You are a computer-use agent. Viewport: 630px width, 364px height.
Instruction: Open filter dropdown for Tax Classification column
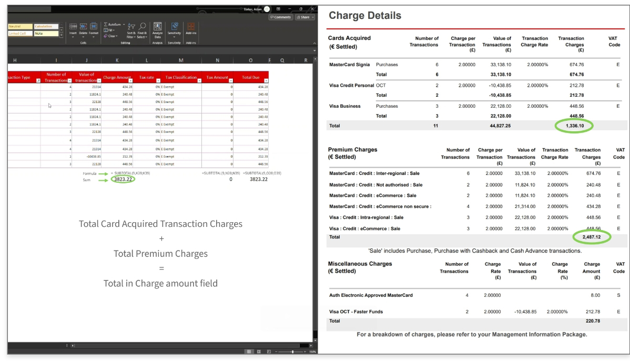tap(199, 81)
